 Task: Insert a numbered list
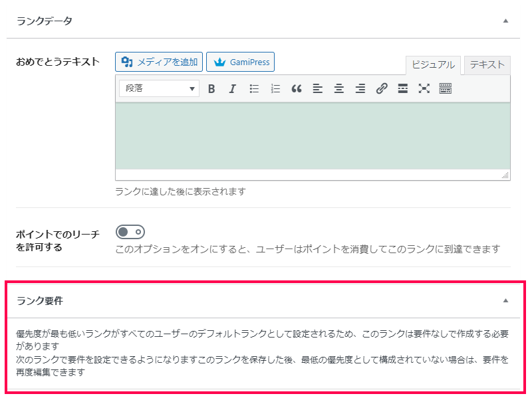(275, 88)
